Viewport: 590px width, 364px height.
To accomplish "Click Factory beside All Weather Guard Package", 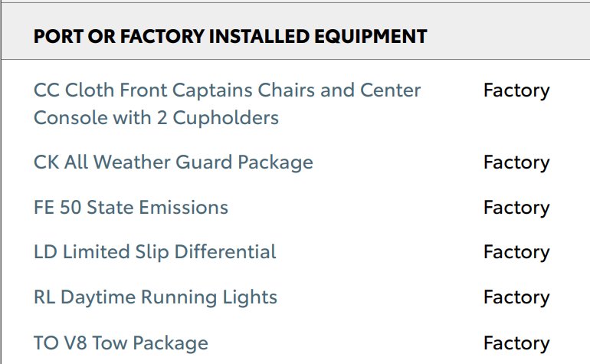I will click(516, 162).
